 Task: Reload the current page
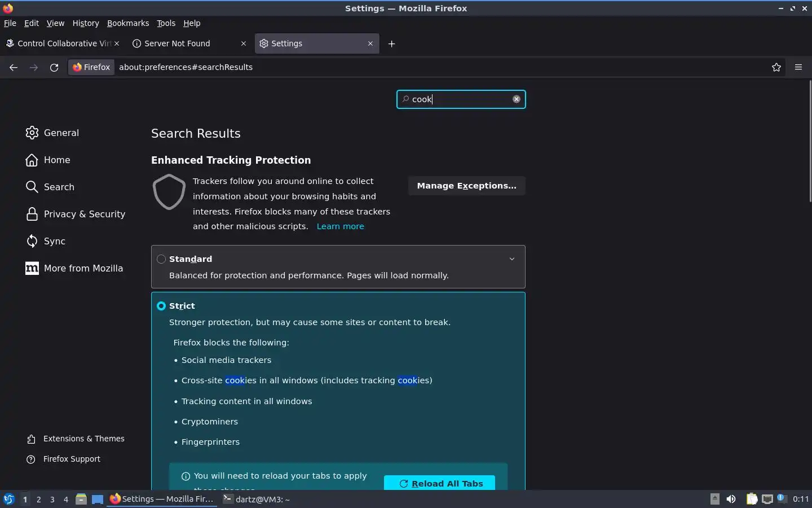54,67
